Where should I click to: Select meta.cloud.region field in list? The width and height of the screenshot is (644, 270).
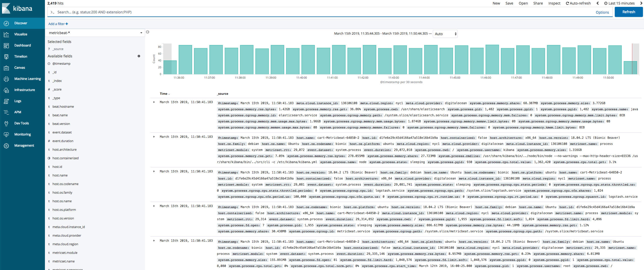(x=65, y=244)
